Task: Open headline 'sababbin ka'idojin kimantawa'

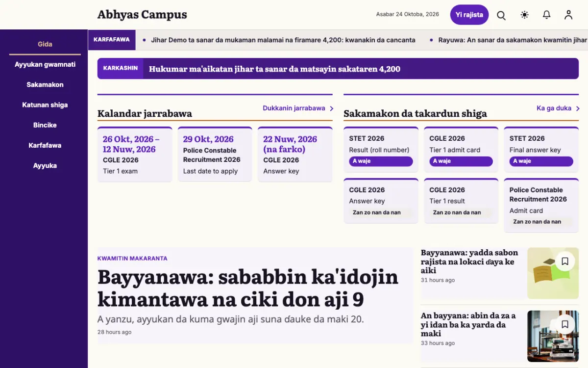Action: click(248, 288)
